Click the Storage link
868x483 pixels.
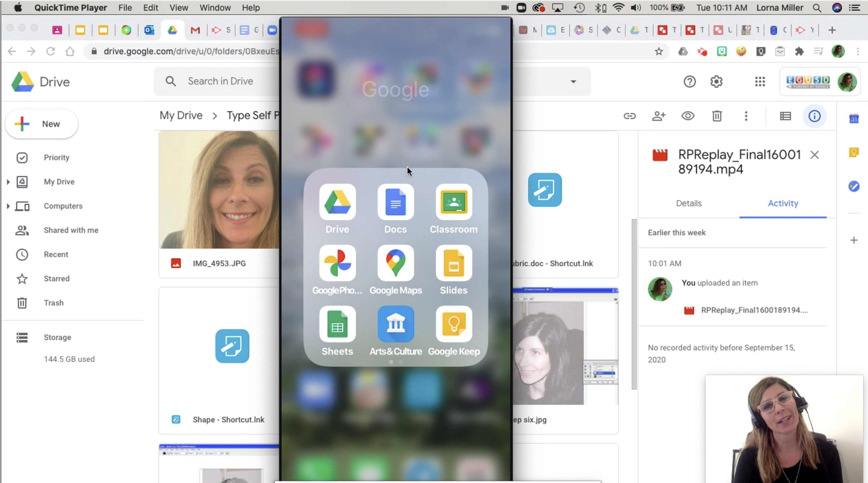pyautogui.click(x=57, y=338)
